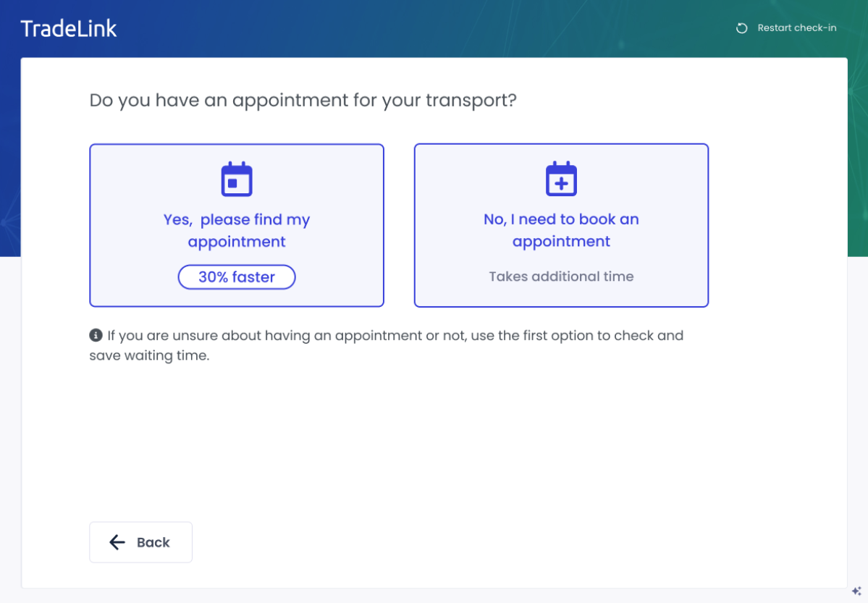Image resolution: width=868 pixels, height=603 pixels.
Task: Click the "Takes additional time" label
Action: 561,277
